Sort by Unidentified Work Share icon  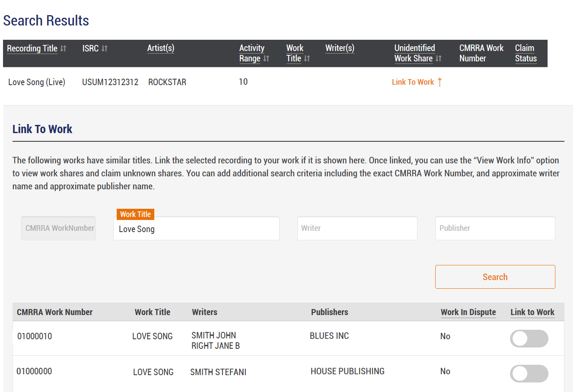(438, 58)
